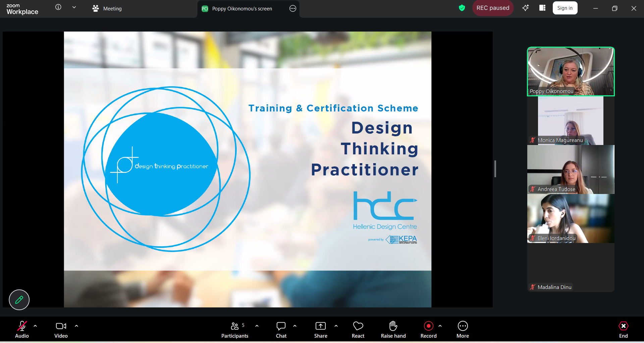Image resolution: width=644 pixels, height=343 pixels.
Task: Open screen share options ellipsis
Action: [x=293, y=8]
